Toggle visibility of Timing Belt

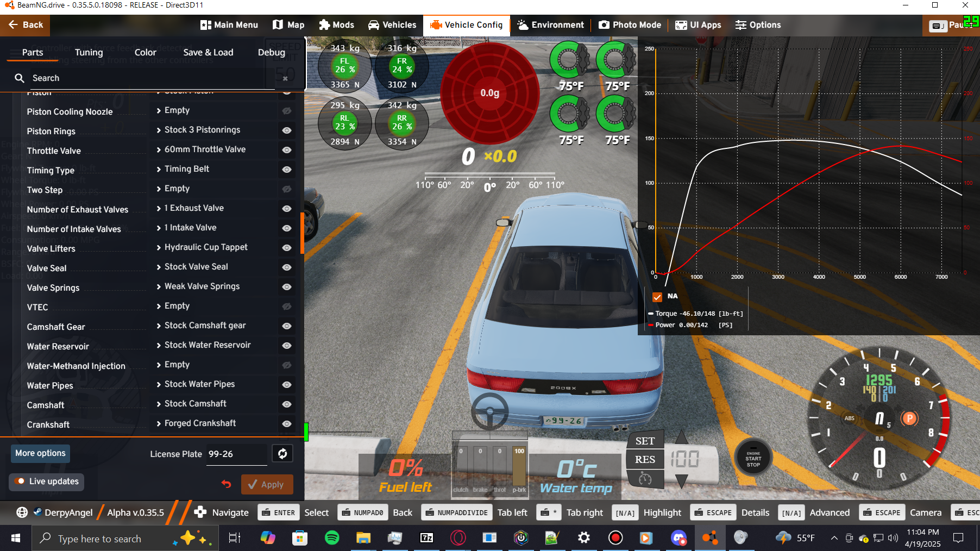tap(287, 170)
